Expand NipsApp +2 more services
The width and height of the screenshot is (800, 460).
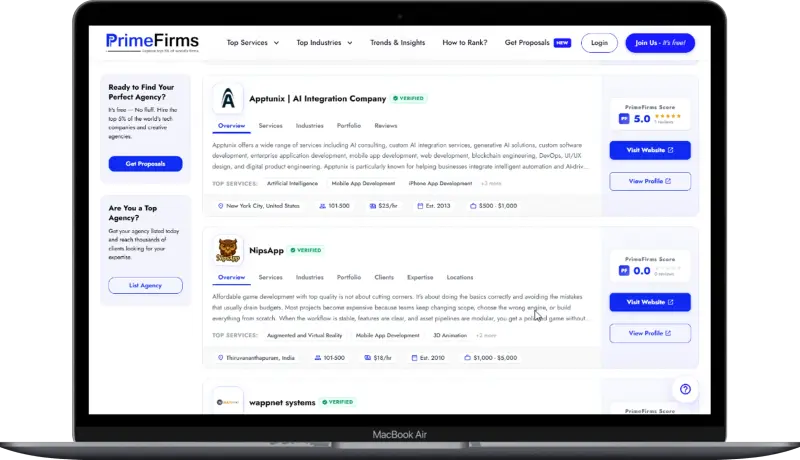coord(486,336)
